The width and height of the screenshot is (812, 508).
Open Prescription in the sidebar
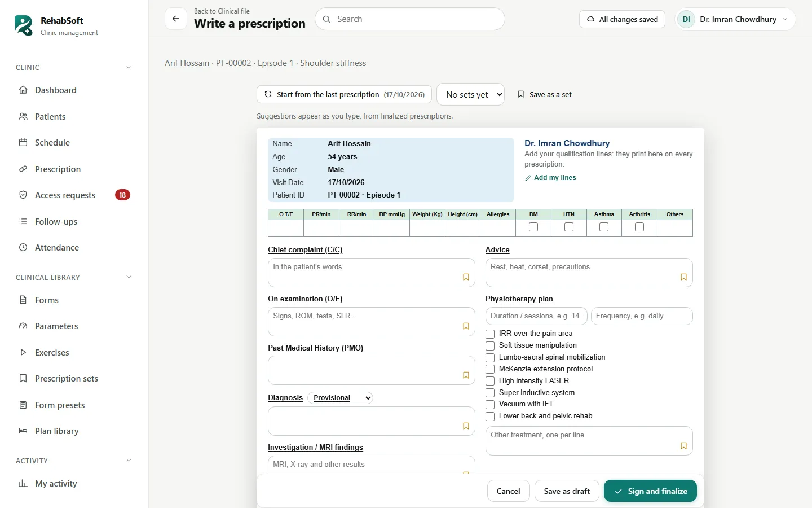pos(74,169)
